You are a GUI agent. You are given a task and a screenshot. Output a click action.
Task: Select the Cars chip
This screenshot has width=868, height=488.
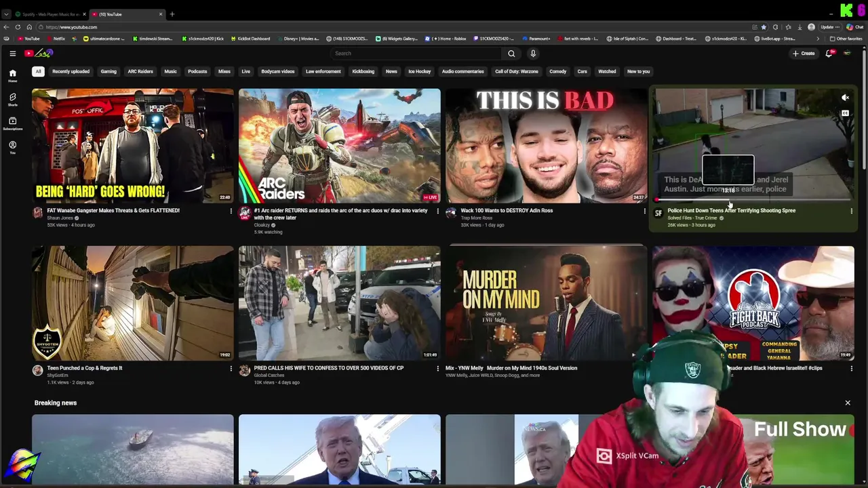(582, 71)
